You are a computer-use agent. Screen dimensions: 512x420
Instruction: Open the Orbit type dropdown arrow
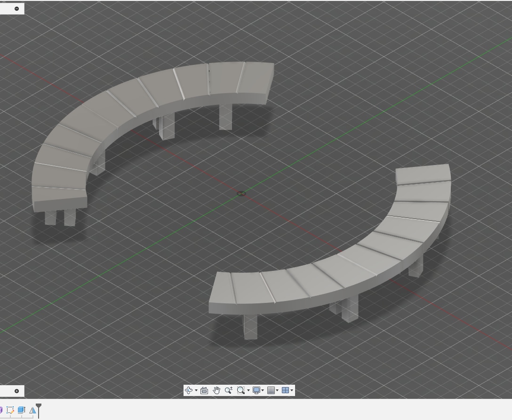point(196,390)
